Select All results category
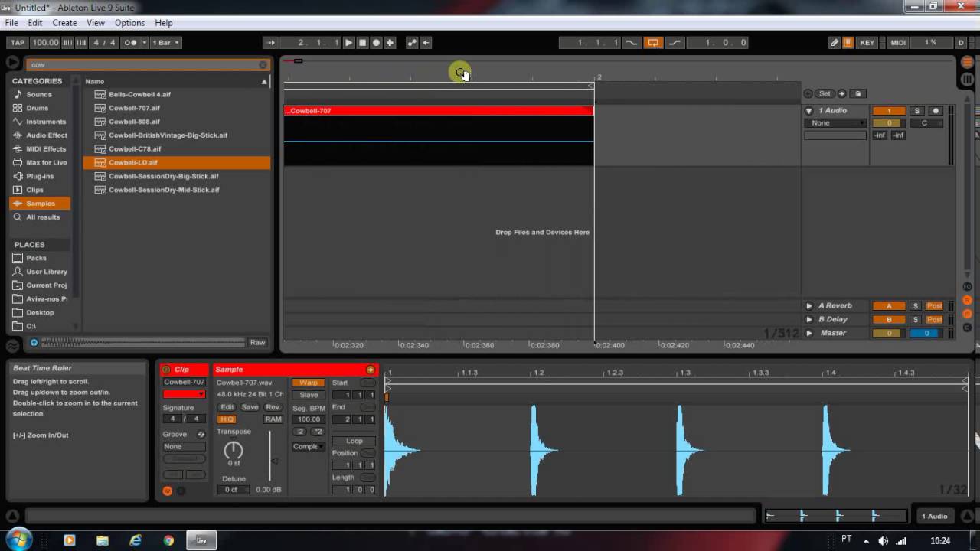The height and width of the screenshot is (551, 980). click(x=43, y=217)
